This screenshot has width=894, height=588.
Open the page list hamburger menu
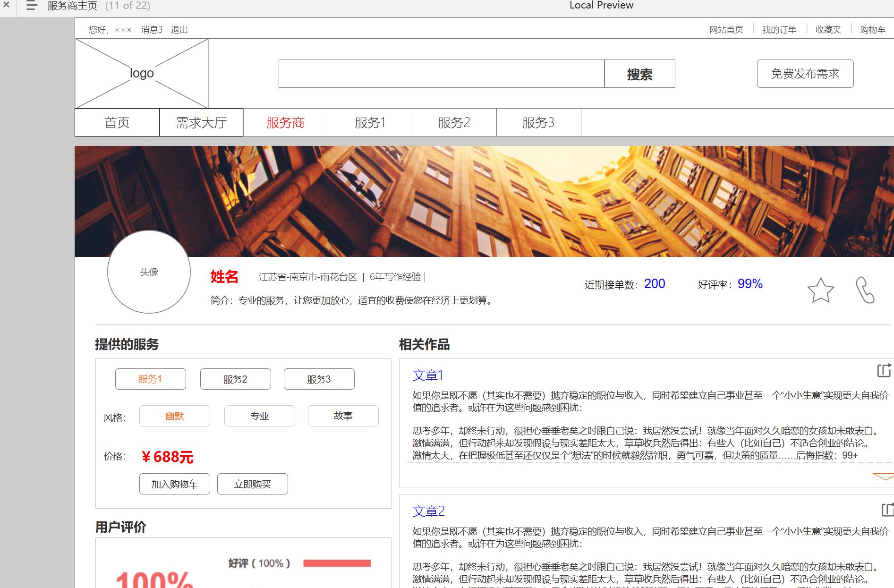32,6
